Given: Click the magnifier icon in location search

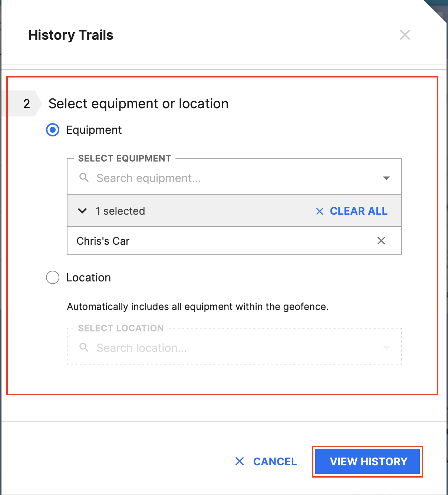Looking at the screenshot, I should [84, 347].
